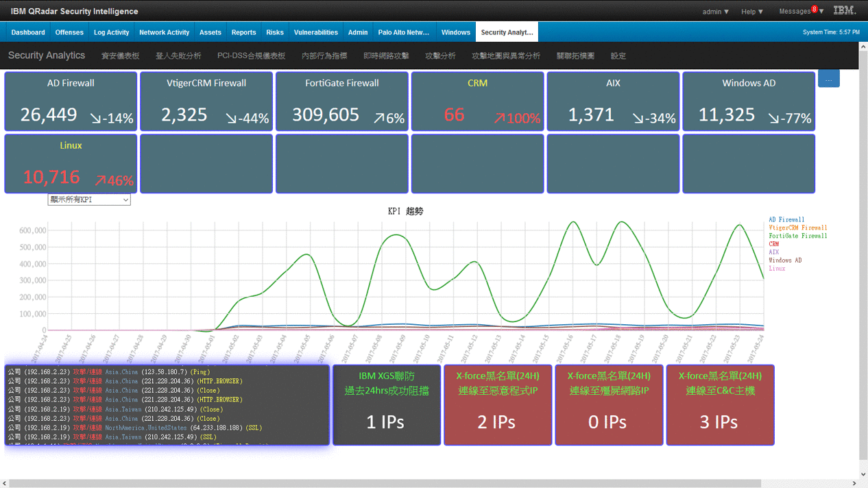Image resolution: width=868 pixels, height=488 pixels.
Task: Click the KPI 趨勢 chart title
Action: click(x=405, y=211)
